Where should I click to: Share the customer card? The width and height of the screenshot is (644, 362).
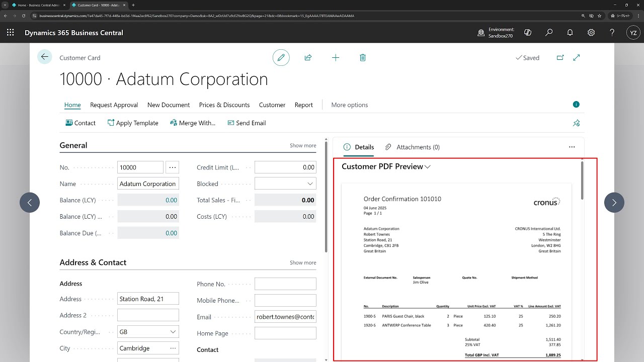click(308, 58)
